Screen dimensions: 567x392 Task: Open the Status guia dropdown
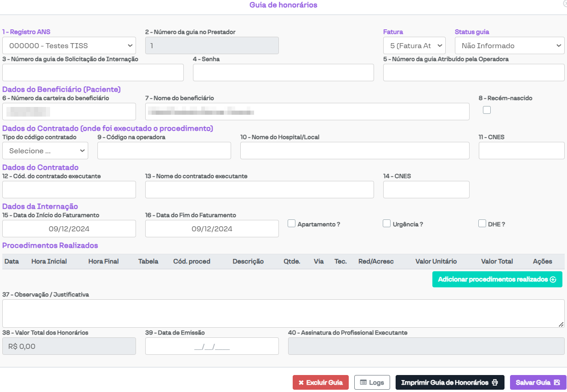click(509, 45)
